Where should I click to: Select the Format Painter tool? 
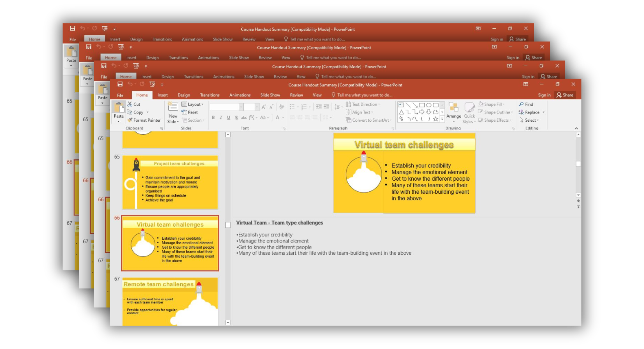144,120
